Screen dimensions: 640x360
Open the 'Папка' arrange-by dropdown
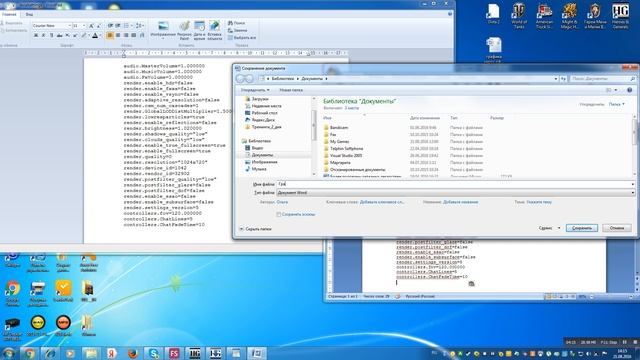616,104
